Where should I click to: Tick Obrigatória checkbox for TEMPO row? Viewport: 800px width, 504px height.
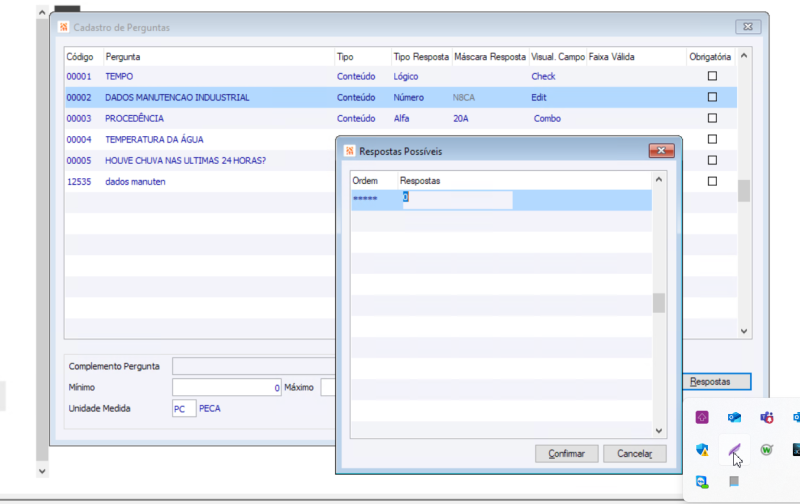(712, 76)
